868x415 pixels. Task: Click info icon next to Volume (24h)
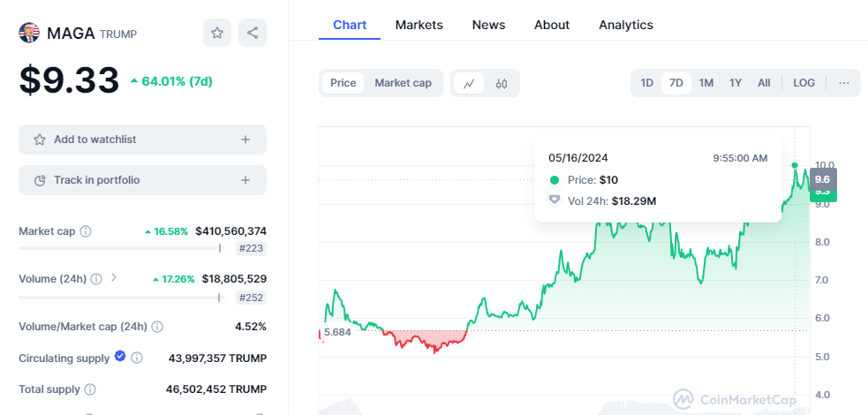96,279
